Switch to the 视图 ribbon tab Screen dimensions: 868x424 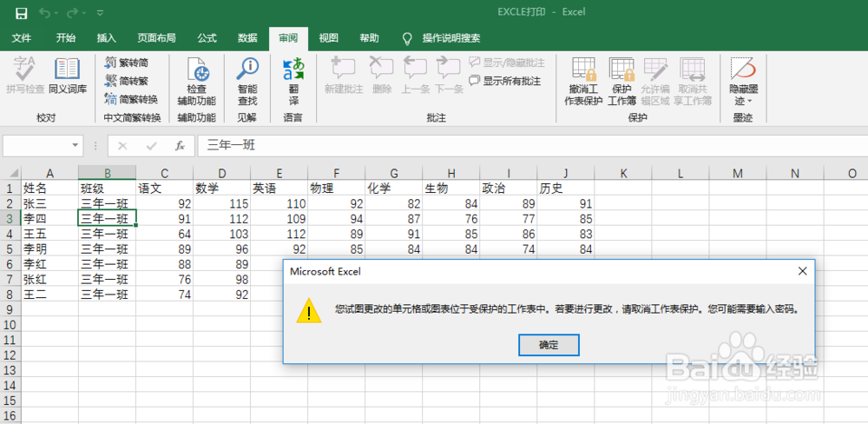pos(328,38)
